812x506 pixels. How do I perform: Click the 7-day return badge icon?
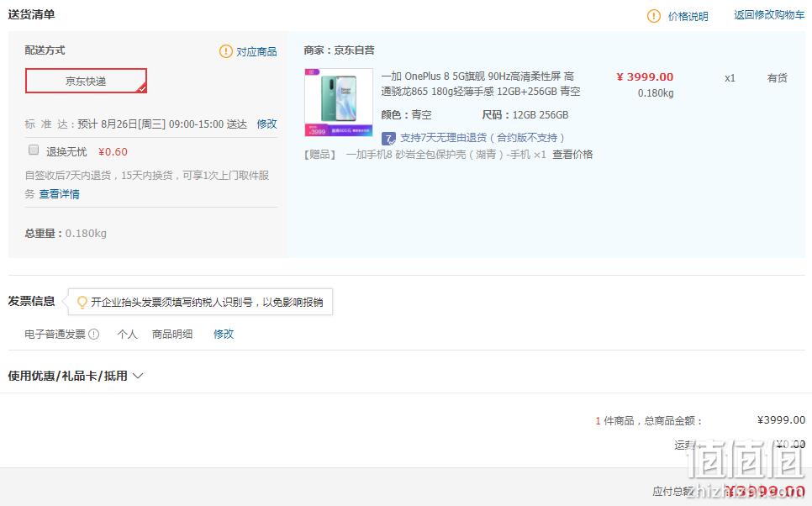(388, 139)
